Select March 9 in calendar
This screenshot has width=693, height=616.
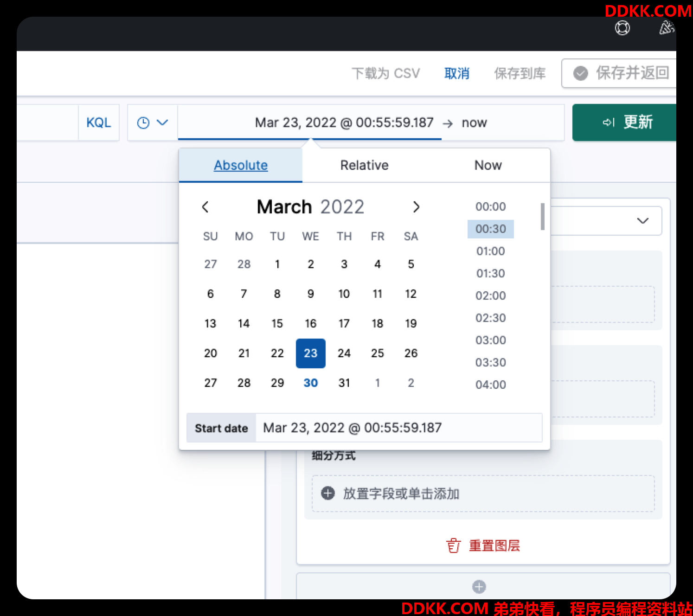coord(311,294)
